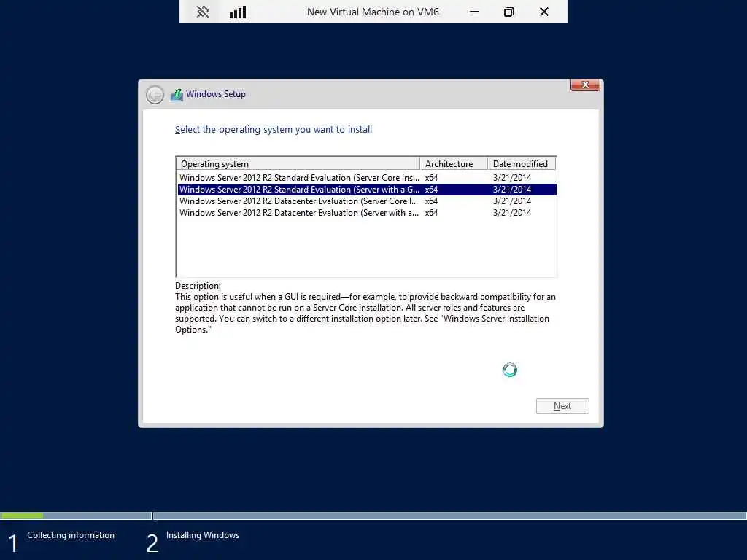Select Standard Evaluation Server Core installation
Viewport: 747px width, 560px height.
click(x=366, y=178)
